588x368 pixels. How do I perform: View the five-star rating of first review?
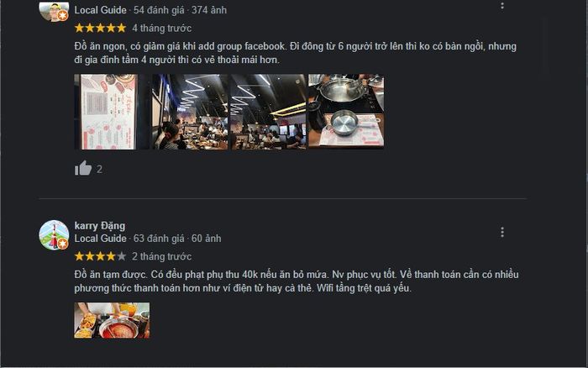point(100,28)
